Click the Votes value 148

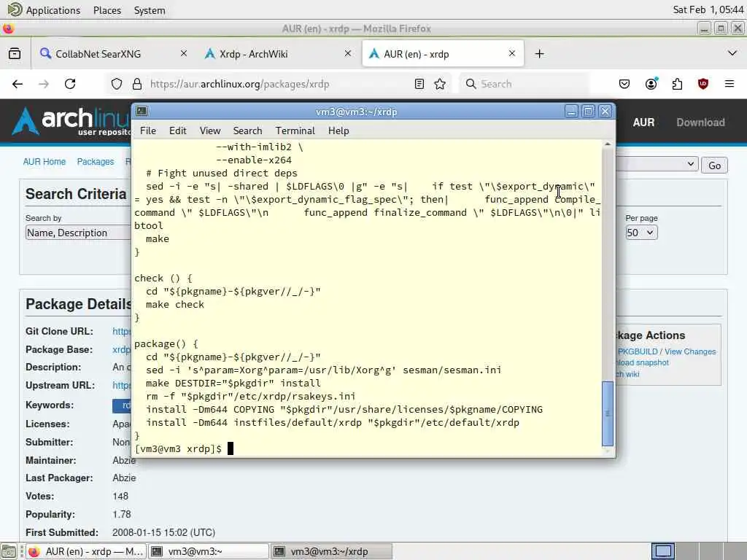(x=120, y=496)
